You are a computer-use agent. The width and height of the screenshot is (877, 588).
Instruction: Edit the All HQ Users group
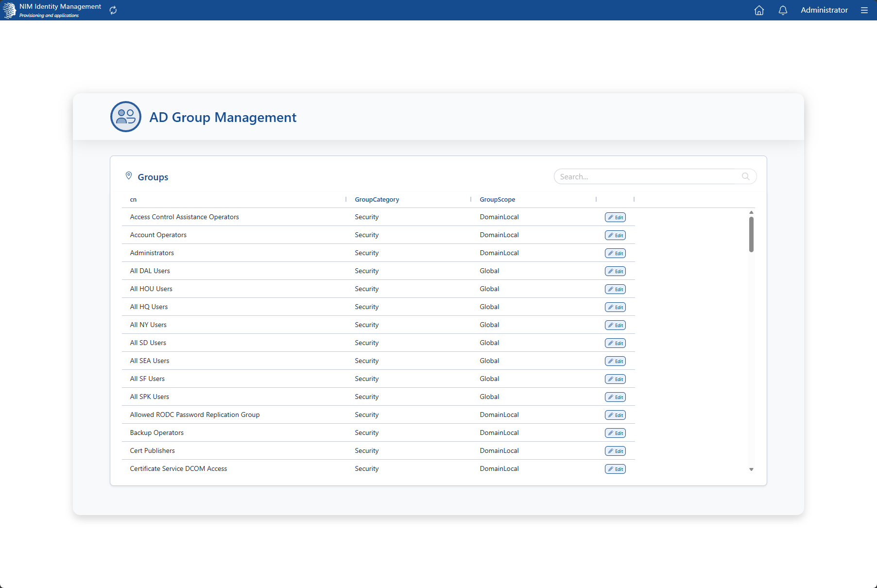(615, 307)
